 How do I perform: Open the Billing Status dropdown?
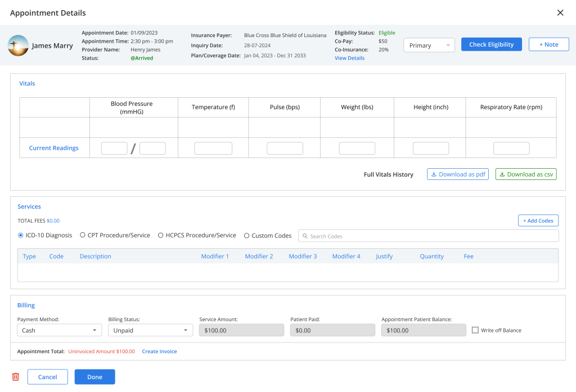150,330
